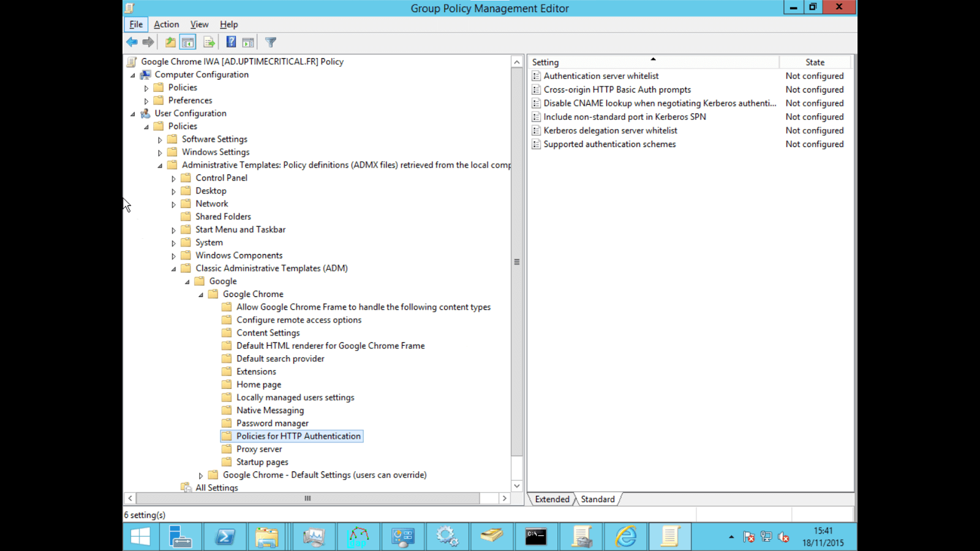Open the View menu
980x551 pixels.
click(198, 24)
